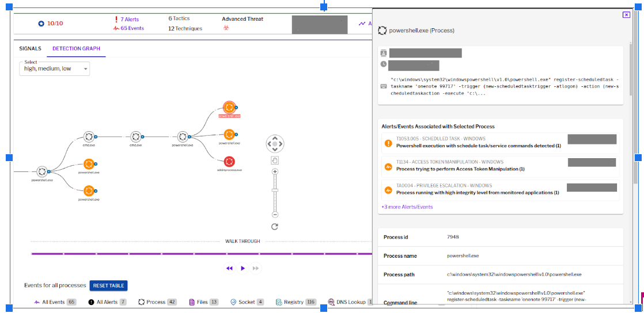The height and width of the screenshot is (313, 644).
Task: Rewind the walk through
Action: (x=230, y=268)
